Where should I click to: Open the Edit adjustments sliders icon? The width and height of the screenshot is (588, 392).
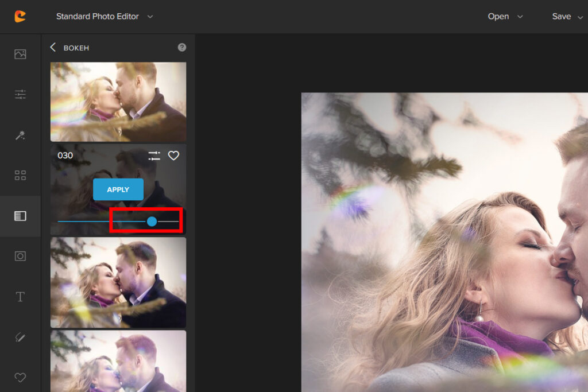pyautogui.click(x=20, y=95)
